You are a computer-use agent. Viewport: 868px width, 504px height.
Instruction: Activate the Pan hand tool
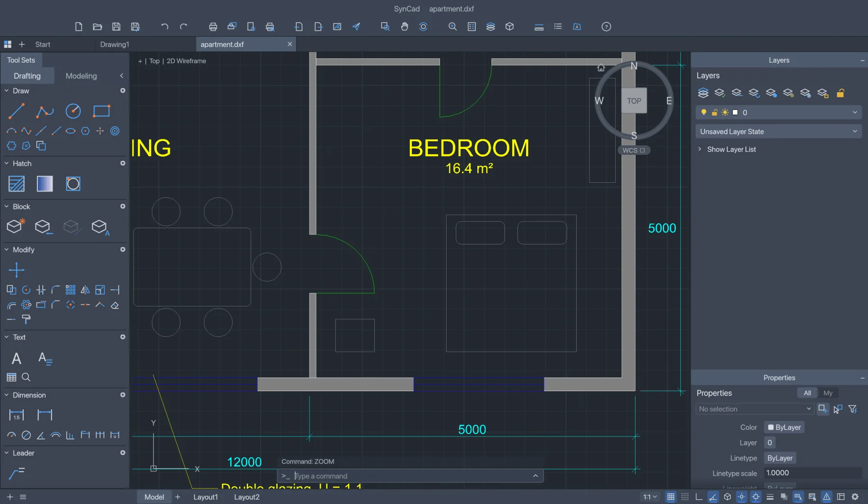coord(404,27)
